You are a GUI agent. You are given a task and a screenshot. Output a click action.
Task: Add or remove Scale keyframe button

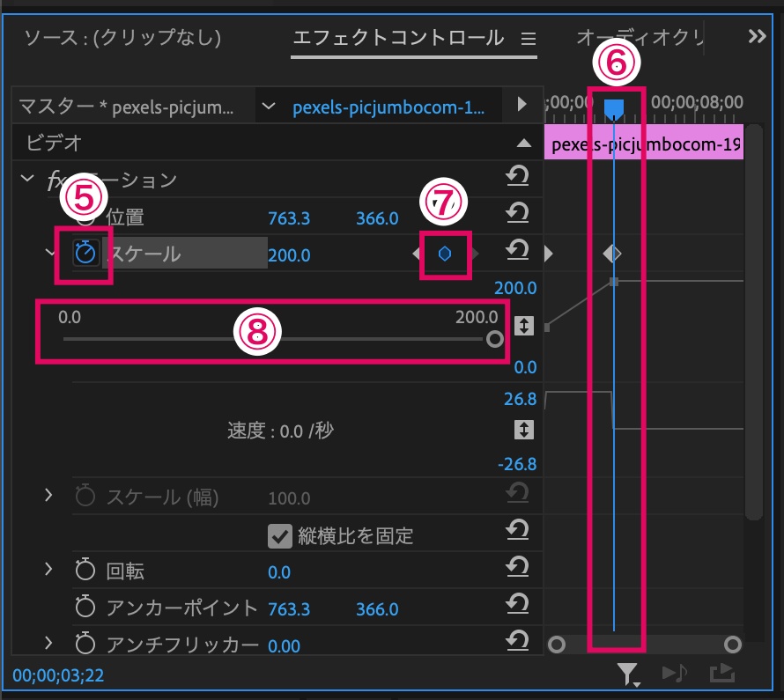pos(445,254)
